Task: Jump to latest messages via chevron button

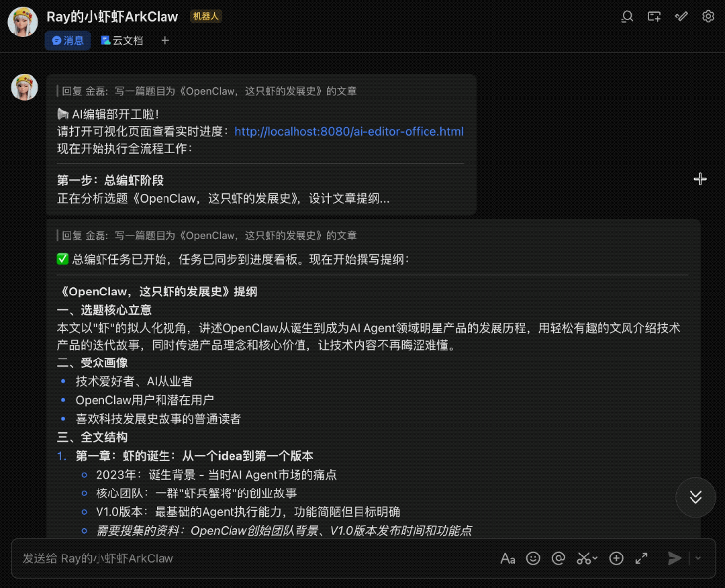Action: 695,497
